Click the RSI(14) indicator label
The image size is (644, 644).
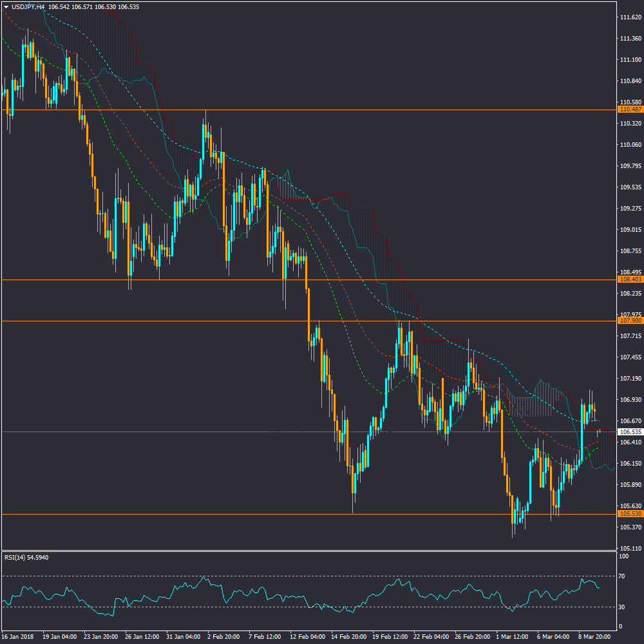(x=26, y=557)
